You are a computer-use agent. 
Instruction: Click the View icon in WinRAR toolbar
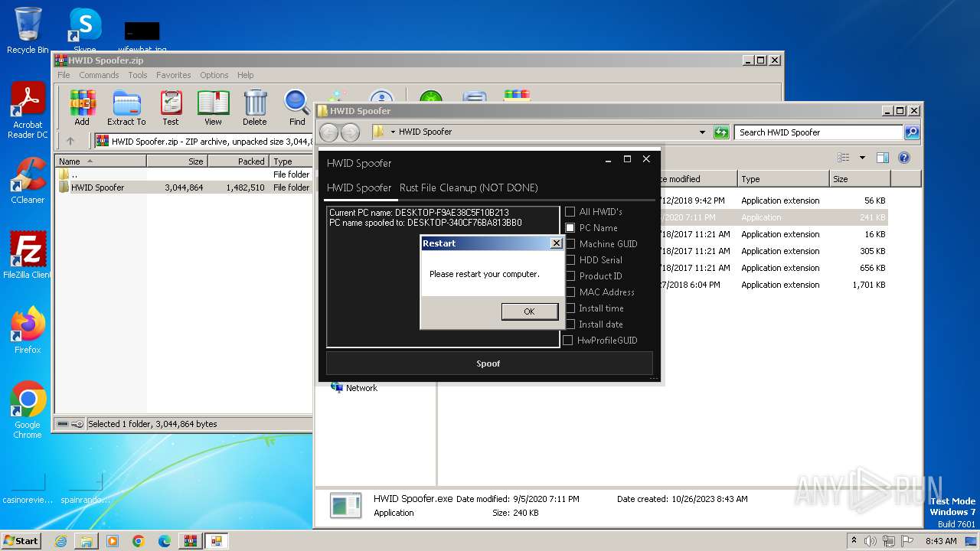[x=213, y=108]
